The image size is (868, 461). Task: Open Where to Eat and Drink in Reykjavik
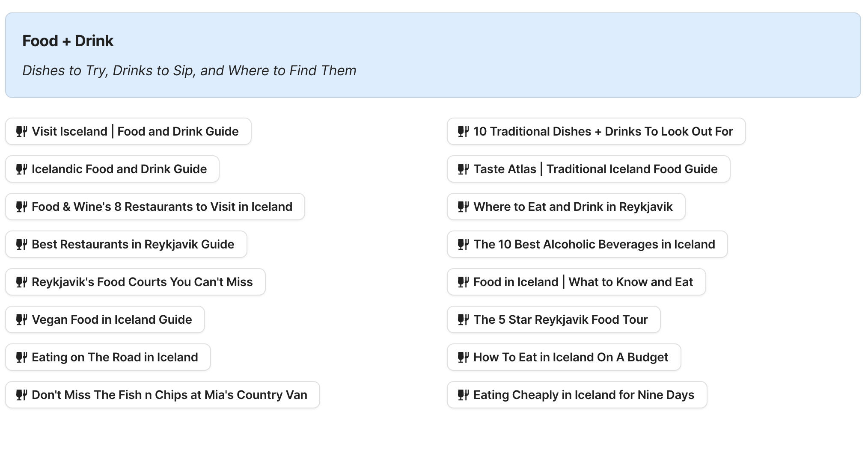pyautogui.click(x=573, y=207)
